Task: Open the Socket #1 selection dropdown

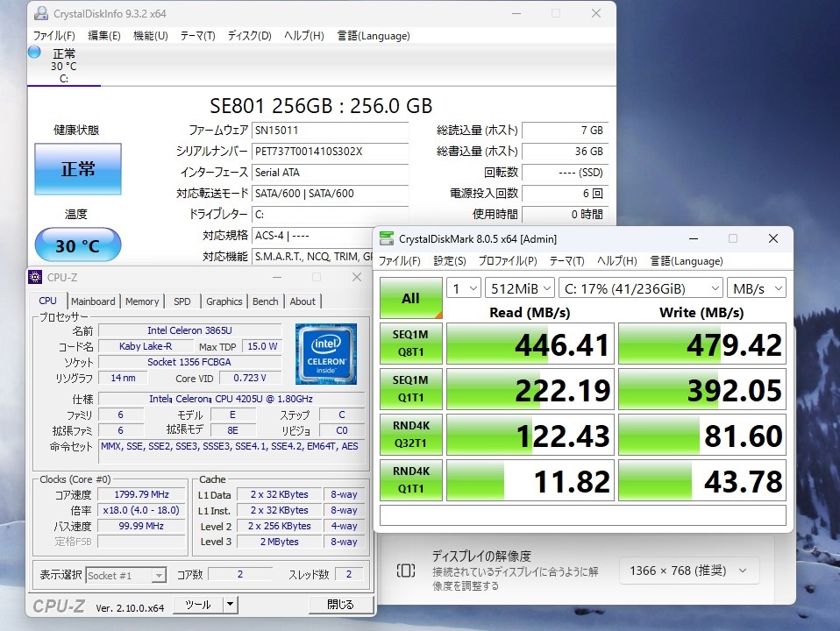Action: (x=126, y=576)
